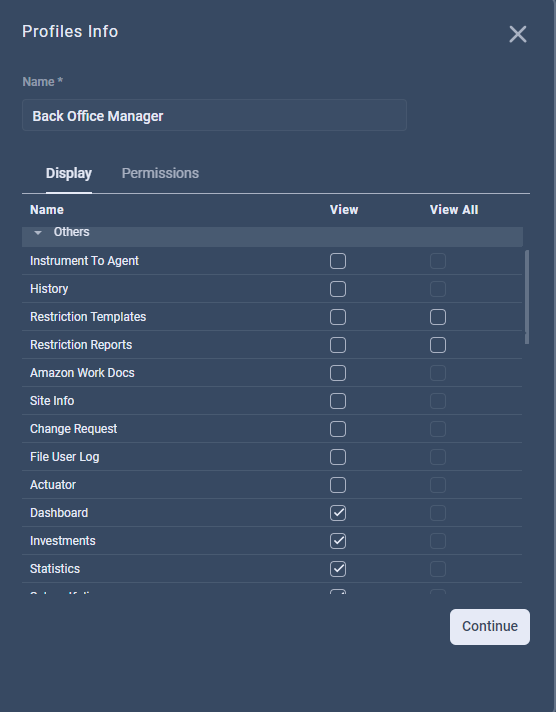Enable View for Change Request
The height and width of the screenshot is (712, 556).
[338, 429]
